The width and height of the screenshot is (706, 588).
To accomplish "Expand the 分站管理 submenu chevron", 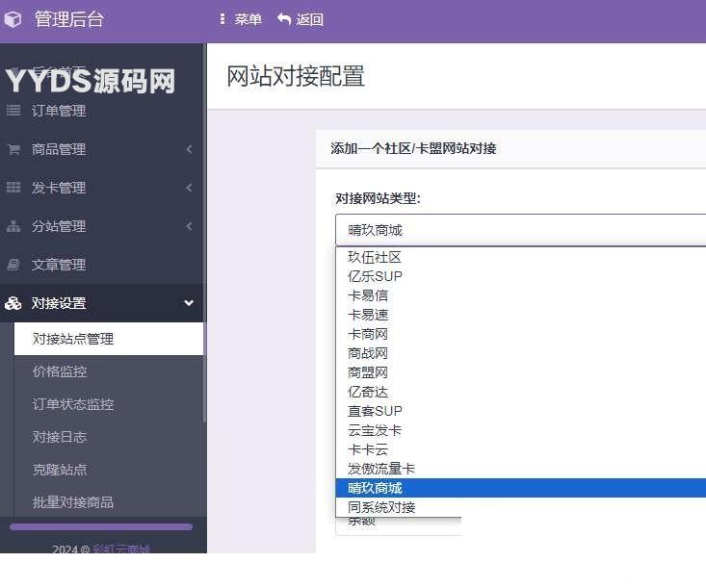I will pos(189,226).
